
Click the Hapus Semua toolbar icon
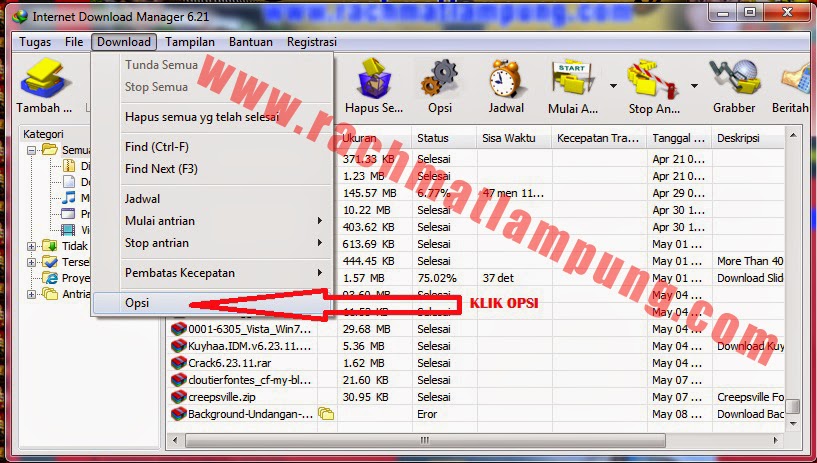click(374, 79)
